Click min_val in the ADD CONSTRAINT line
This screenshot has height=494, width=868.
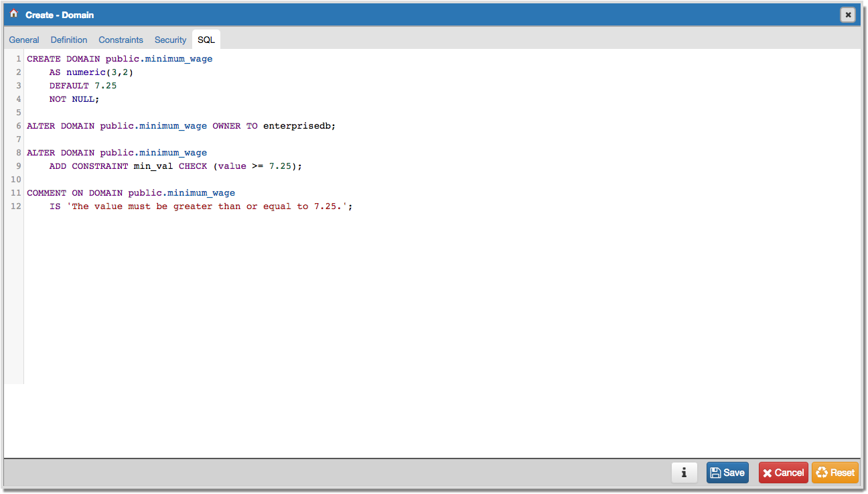click(x=153, y=166)
